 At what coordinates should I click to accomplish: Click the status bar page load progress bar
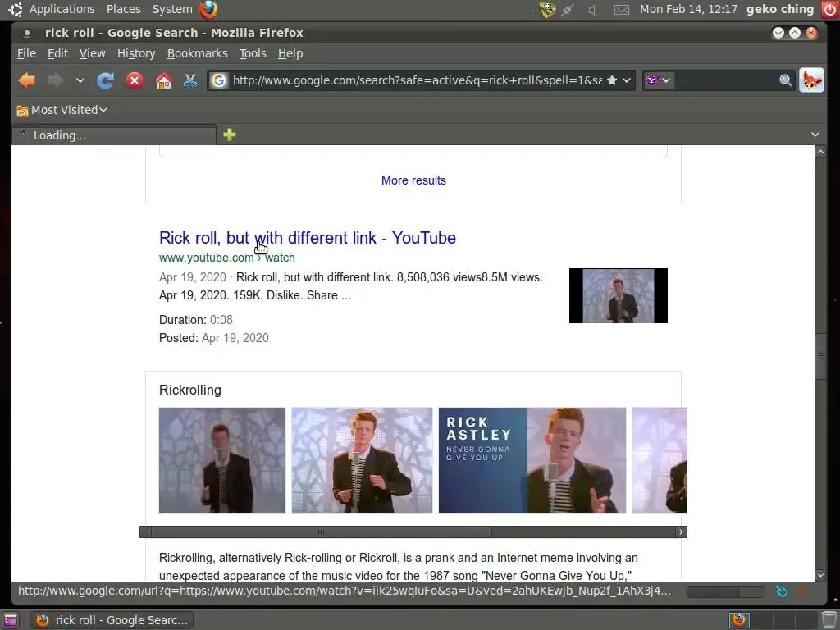(x=725, y=591)
